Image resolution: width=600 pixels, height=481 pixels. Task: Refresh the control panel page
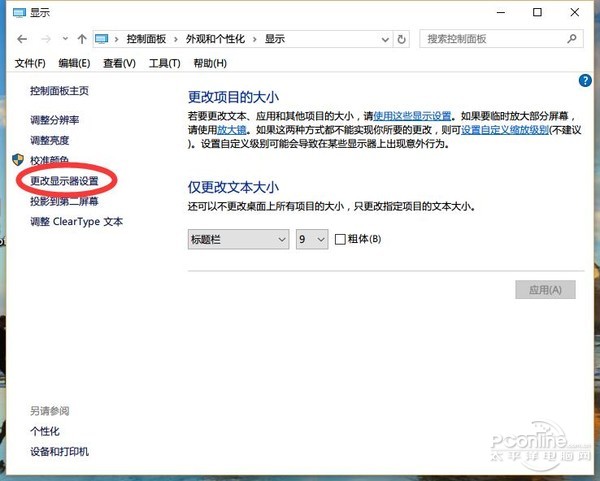click(x=401, y=39)
